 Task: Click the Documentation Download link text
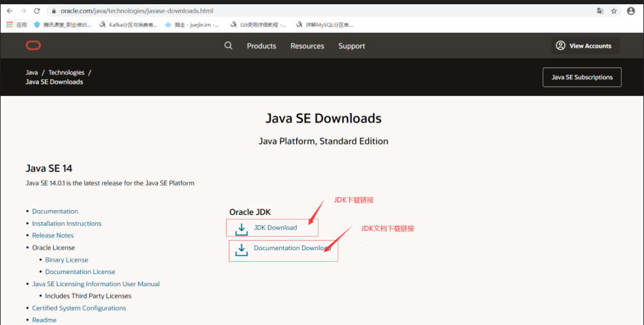click(293, 248)
